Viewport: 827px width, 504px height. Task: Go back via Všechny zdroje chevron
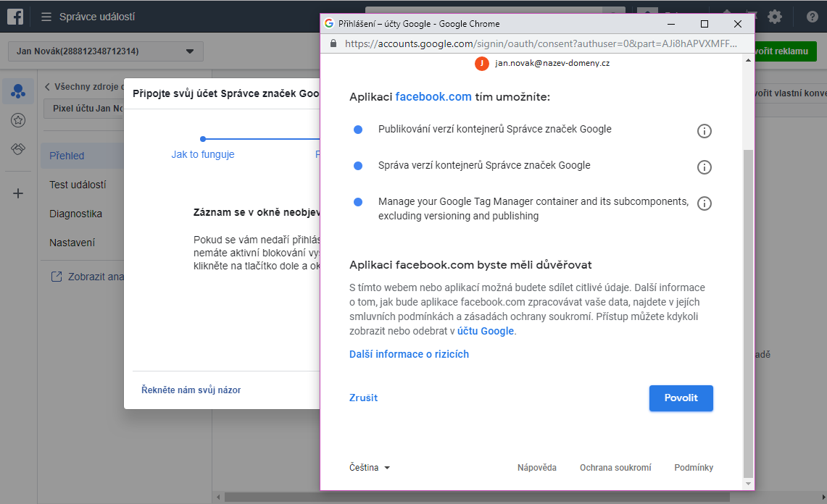point(48,87)
